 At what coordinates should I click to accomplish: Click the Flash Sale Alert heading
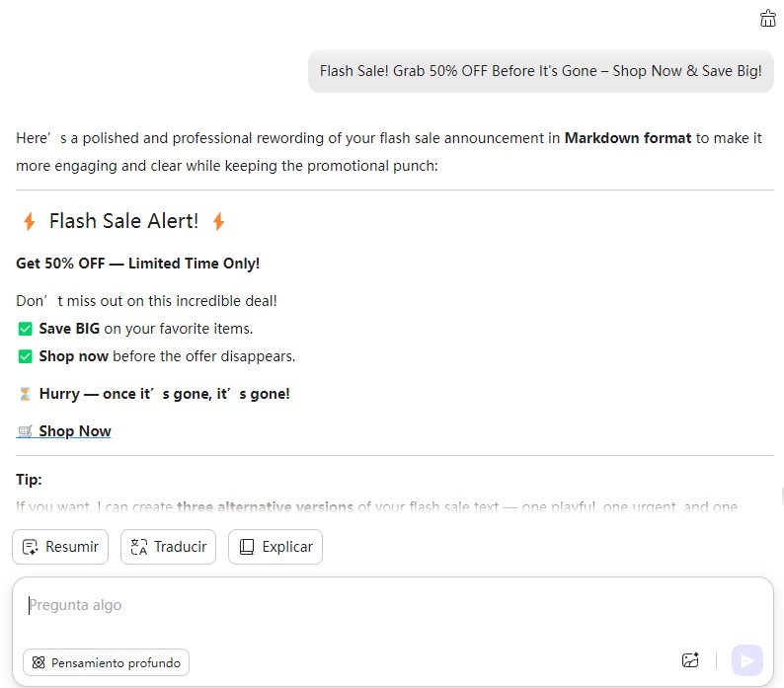pyautogui.click(x=123, y=221)
